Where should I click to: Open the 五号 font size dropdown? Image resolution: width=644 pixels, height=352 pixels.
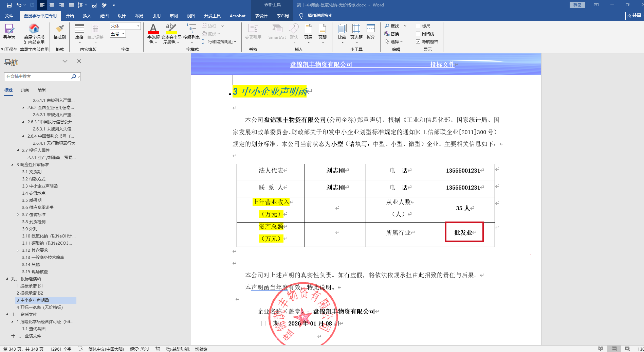(124, 34)
